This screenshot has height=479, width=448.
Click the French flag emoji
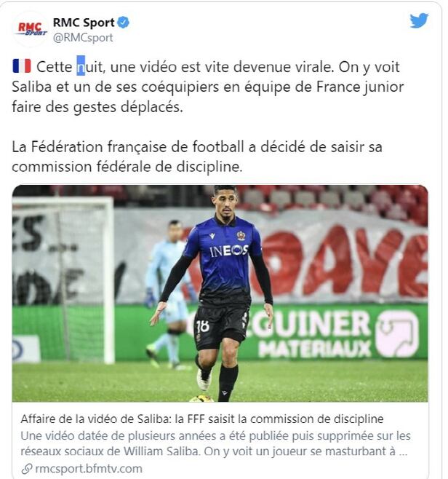(22, 66)
